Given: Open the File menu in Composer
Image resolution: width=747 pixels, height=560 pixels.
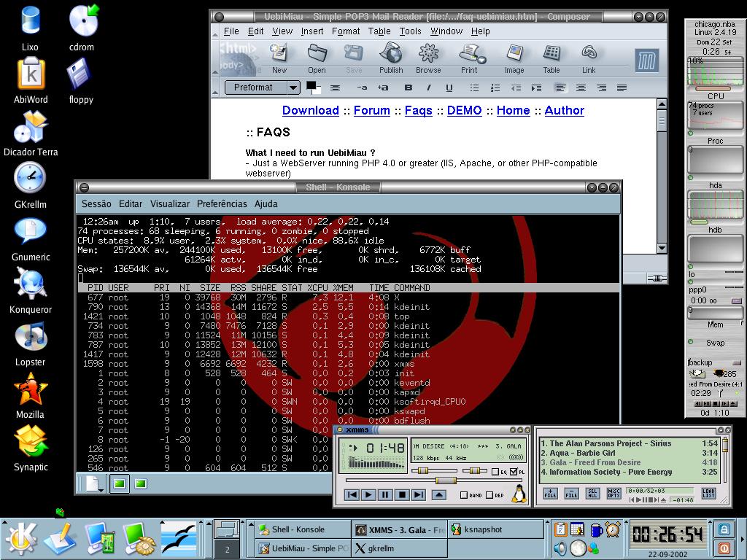Looking at the screenshot, I should tap(231, 31).
